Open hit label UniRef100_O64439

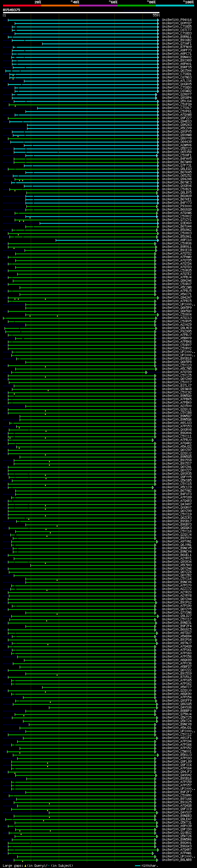[177, 142]
